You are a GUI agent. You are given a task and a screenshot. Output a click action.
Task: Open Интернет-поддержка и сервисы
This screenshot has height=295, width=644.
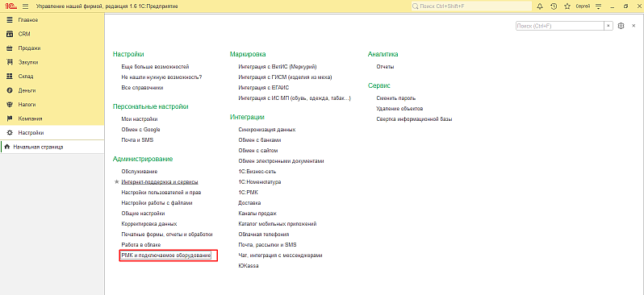160,182
